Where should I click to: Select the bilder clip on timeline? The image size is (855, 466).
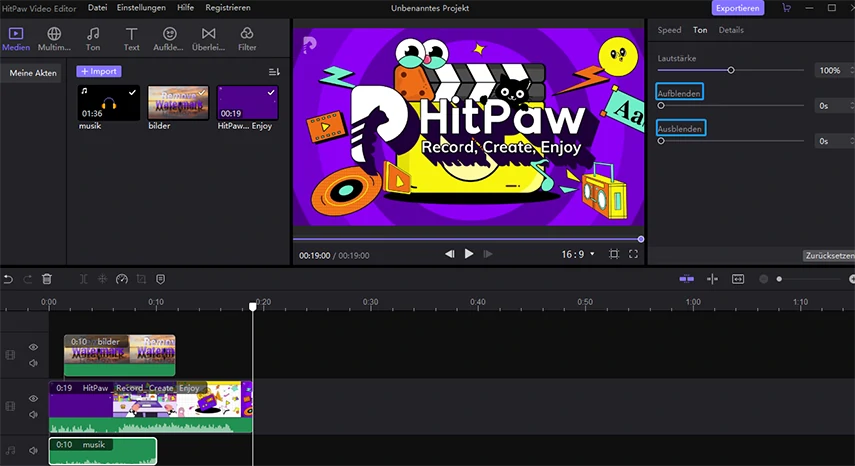pyautogui.click(x=119, y=355)
